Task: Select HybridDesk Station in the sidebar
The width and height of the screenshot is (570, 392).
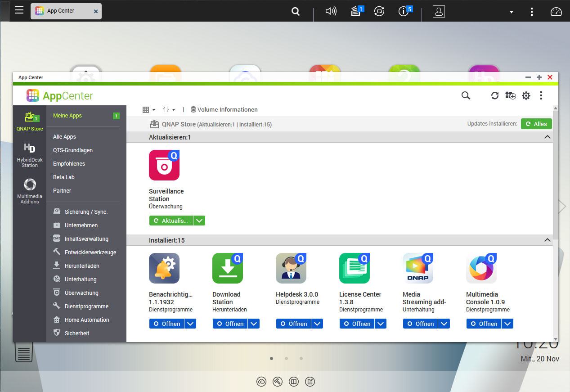Action: pyautogui.click(x=30, y=155)
